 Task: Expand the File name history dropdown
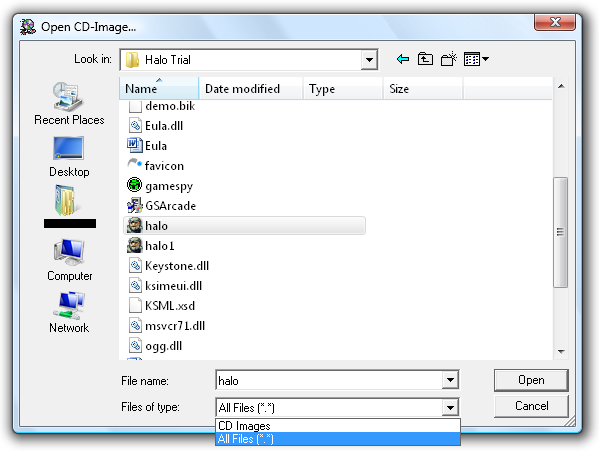pyautogui.click(x=450, y=380)
